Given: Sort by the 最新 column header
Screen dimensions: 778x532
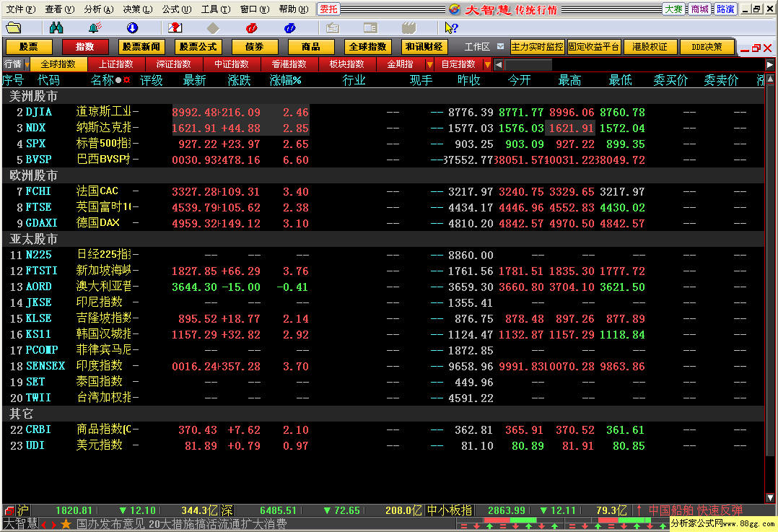Looking at the screenshot, I should coord(195,80).
